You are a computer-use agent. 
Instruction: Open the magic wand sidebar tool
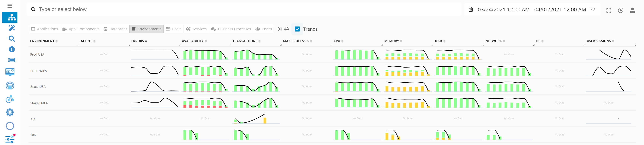[11, 28]
